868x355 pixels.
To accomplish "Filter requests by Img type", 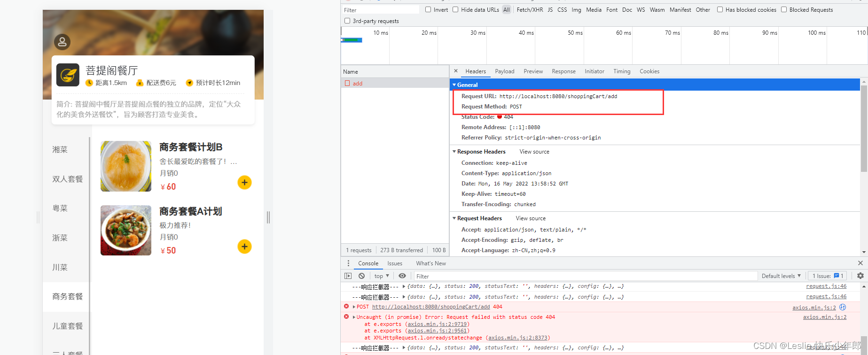I will [576, 9].
